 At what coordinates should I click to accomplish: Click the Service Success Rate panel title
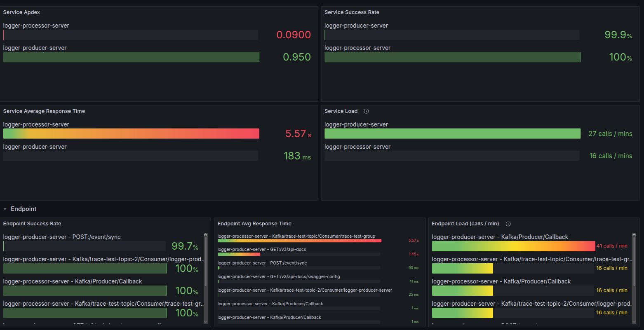[352, 12]
